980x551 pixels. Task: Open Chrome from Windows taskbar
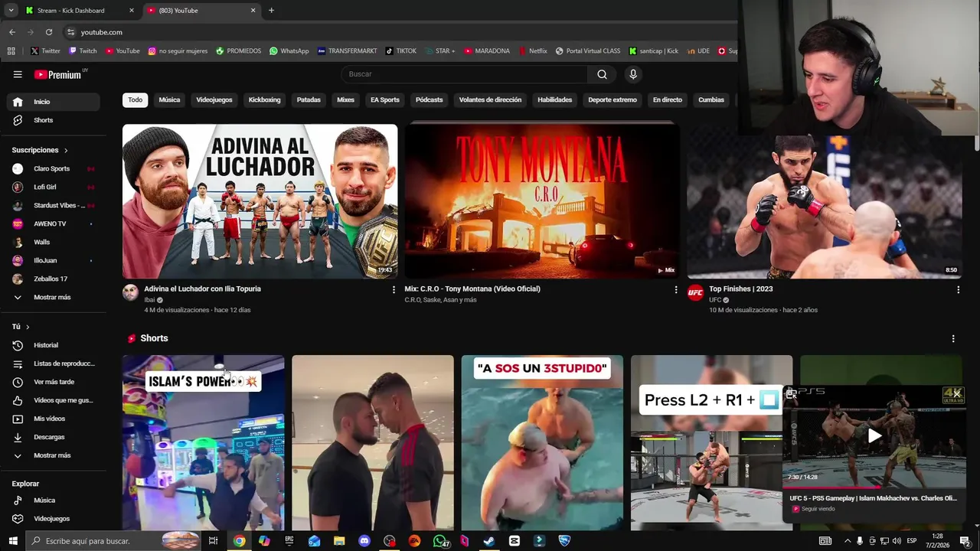coord(239,541)
